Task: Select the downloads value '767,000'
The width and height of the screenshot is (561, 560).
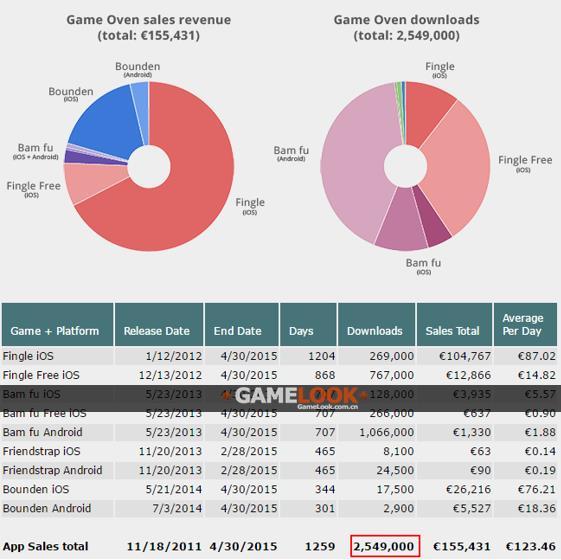Action: [392, 375]
